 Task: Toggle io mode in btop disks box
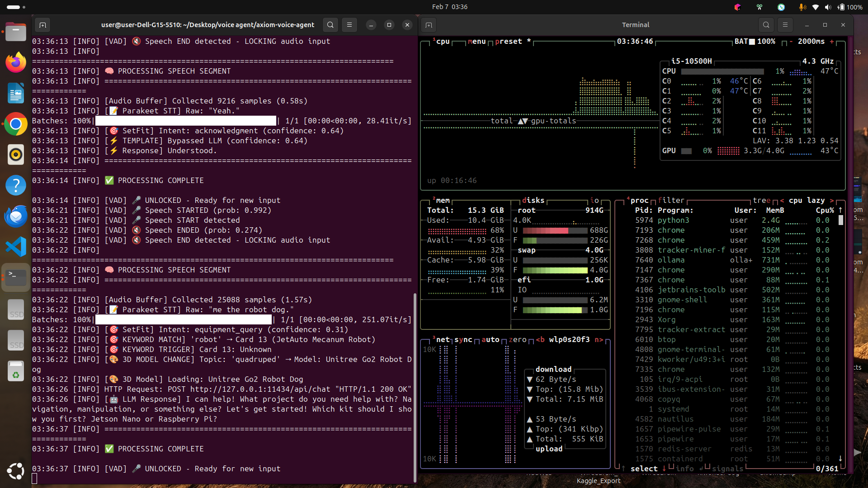(594, 200)
